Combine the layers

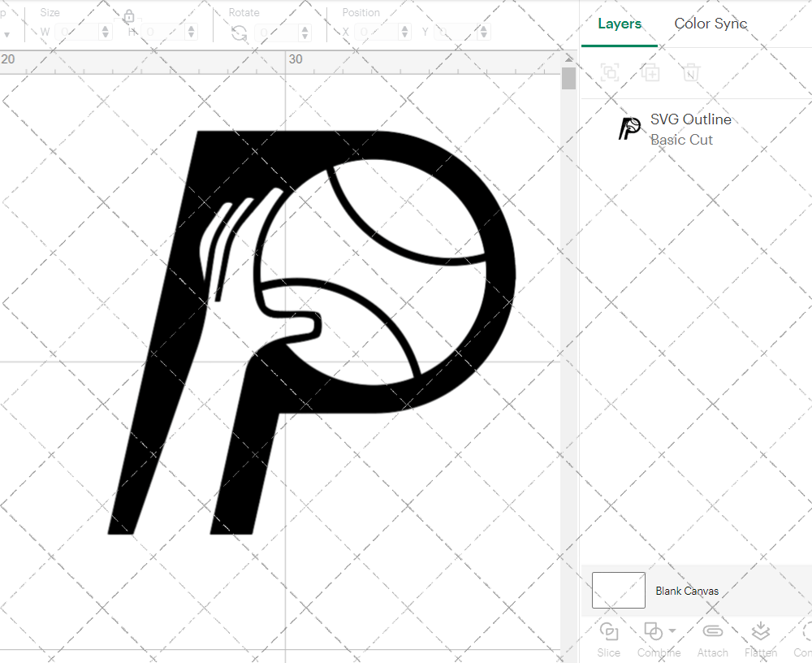coord(653,638)
